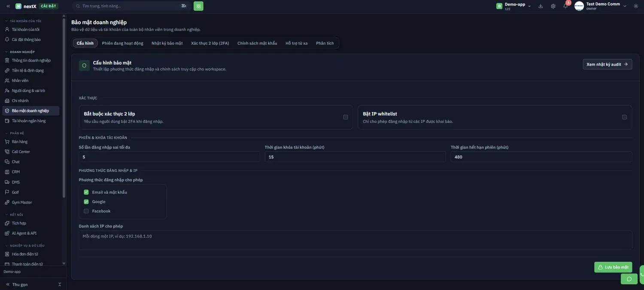This screenshot has width=644, height=290.
Task: Enable the Bắt buộc xác thực 2 lớp checkbox
Action: (346, 117)
